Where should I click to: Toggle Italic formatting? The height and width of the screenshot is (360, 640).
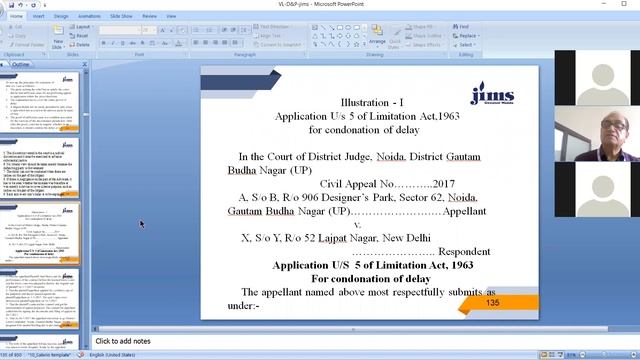(x=113, y=43)
